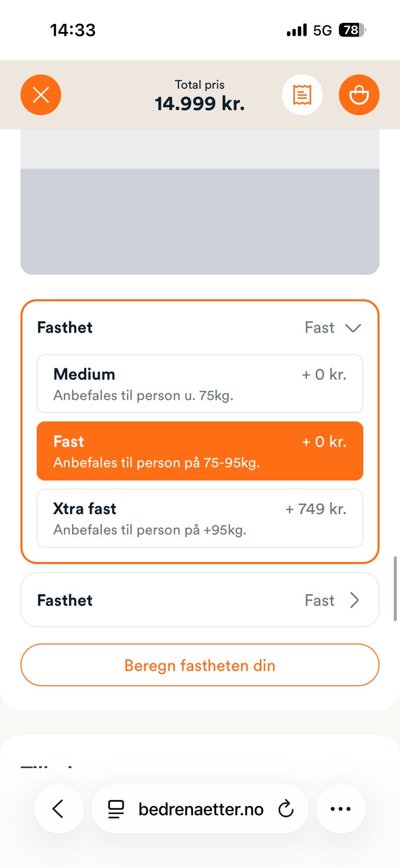Select Medium firmness option
This screenshot has width=400, height=868.
point(199,384)
